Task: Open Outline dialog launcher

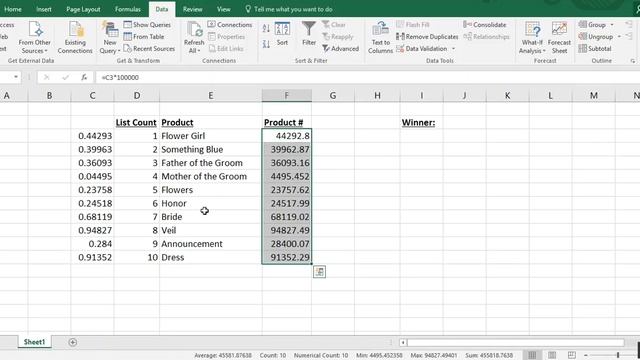Action: [x=633, y=61]
